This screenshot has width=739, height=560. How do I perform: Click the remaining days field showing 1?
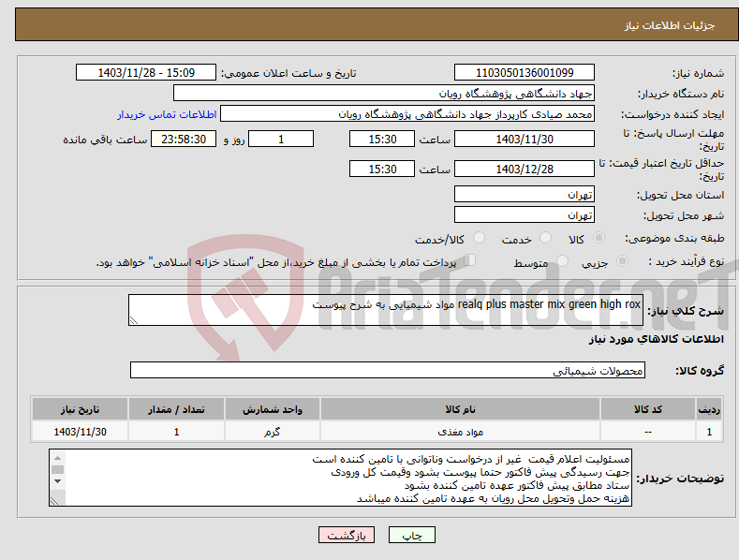tap(281, 139)
